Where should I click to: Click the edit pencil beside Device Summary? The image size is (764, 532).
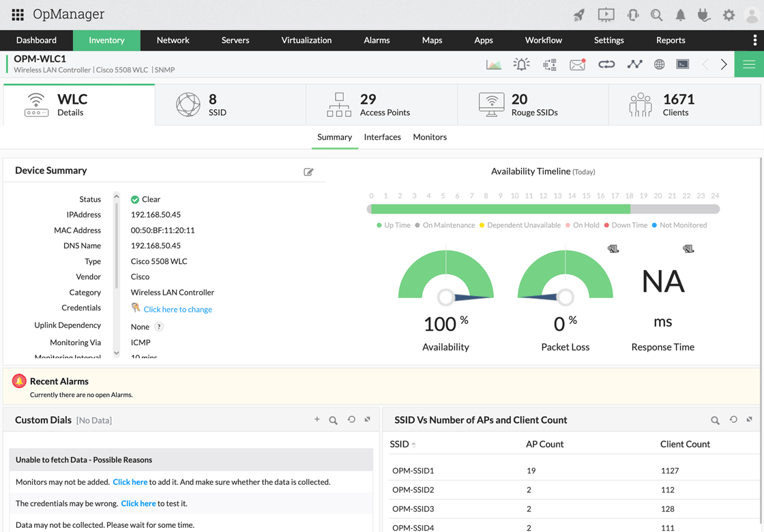pyautogui.click(x=308, y=172)
